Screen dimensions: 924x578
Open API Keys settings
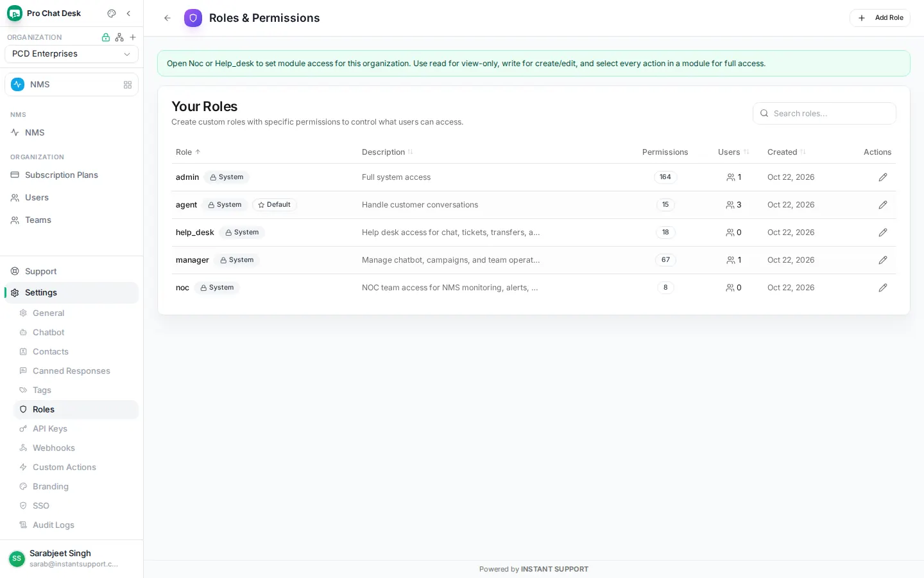[x=76, y=429]
